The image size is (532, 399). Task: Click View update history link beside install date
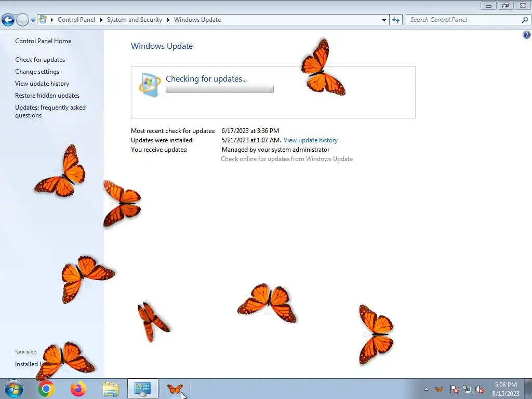pyautogui.click(x=311, y=140)
